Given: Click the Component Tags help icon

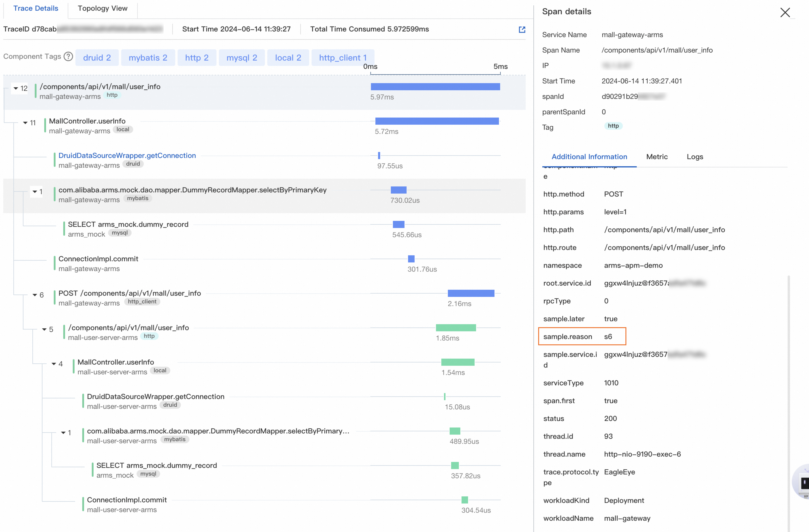Looking at the screenshot, I should 68,56.
